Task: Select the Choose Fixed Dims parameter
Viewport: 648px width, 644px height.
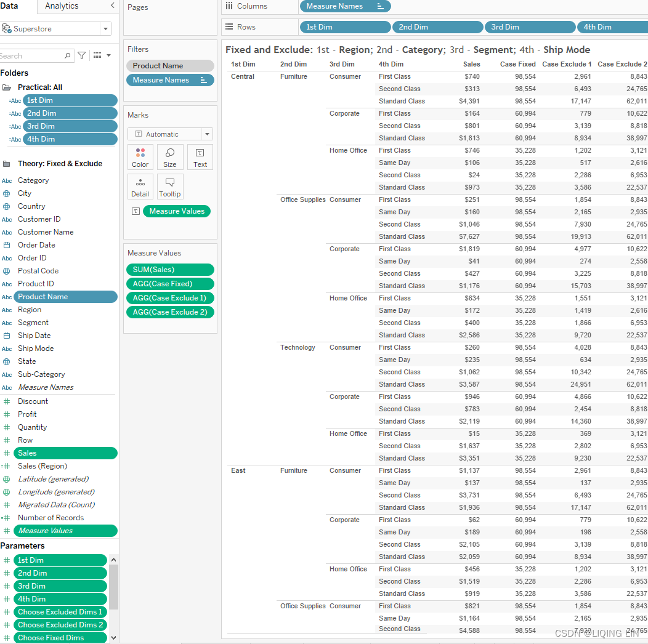Action: tap(60, 638)
